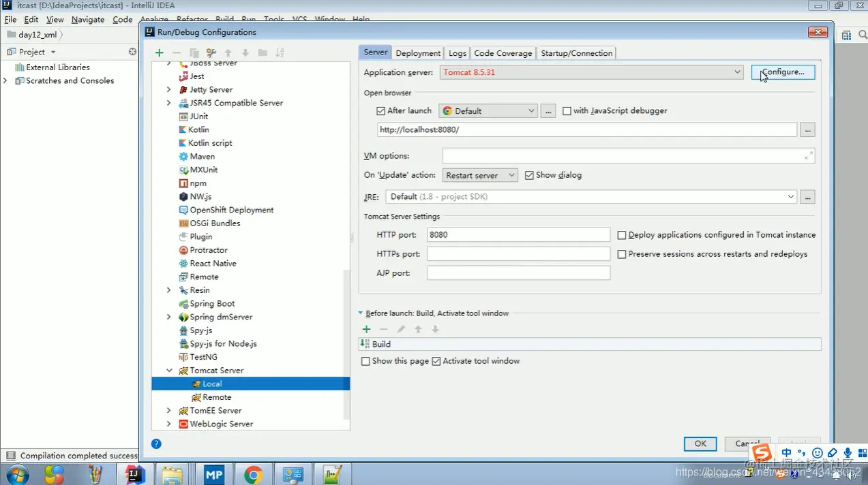Screen dimensions: 868x485
Task: Open Chrome from the taskbar
Action: [x=254, y=474]
